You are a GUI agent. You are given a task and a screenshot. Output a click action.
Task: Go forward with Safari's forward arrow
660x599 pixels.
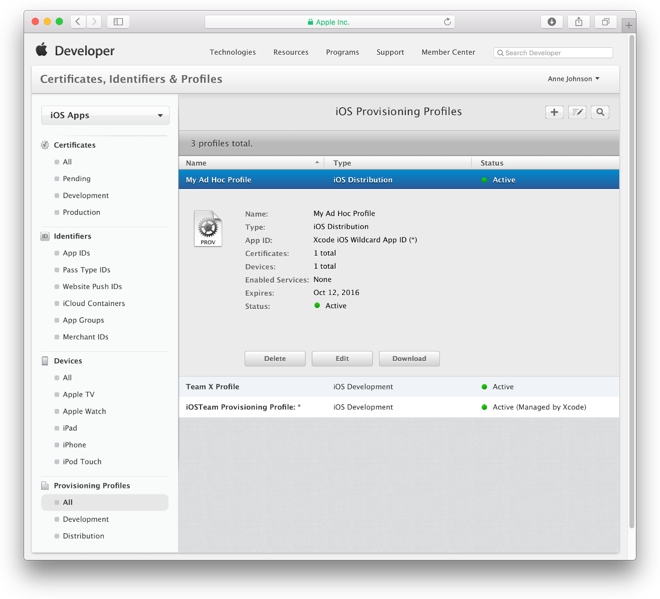94,21
